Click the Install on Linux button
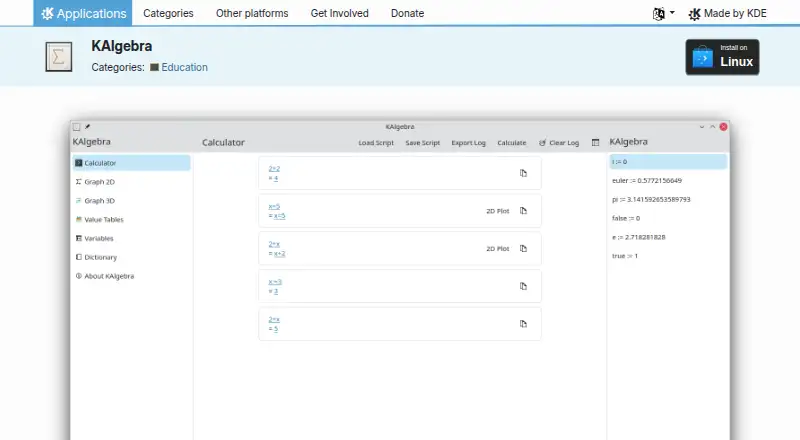 point(722,57)
